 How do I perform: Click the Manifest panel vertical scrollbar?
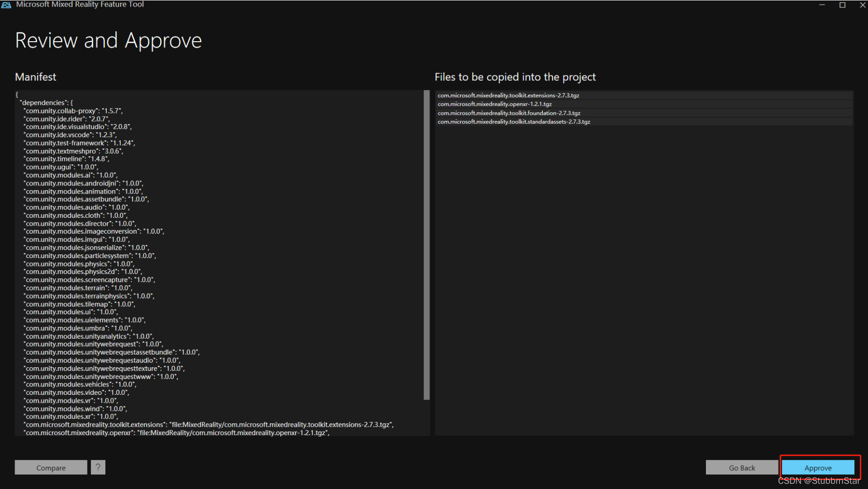click(x=426, y=245)
